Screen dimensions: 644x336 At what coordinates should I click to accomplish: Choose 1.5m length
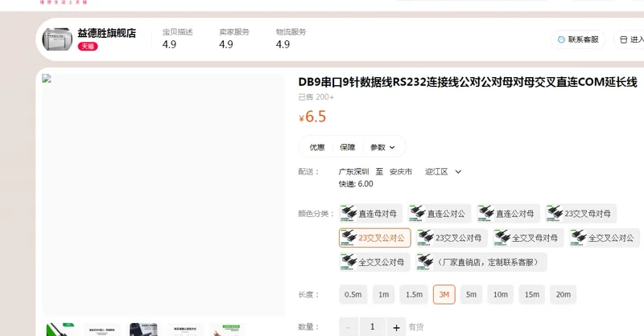(414, 294)
